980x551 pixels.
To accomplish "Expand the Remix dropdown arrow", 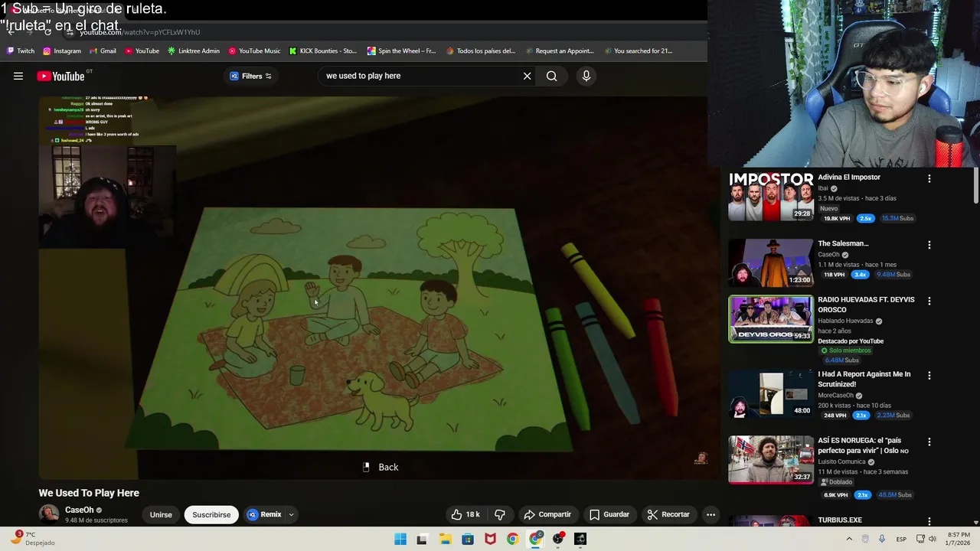I will click(x=291, y=514).
